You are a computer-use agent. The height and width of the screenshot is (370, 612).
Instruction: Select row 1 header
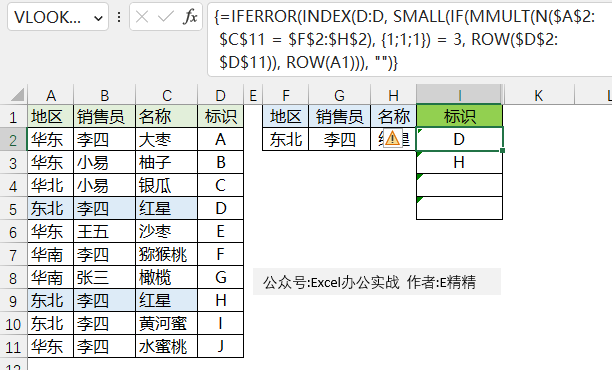tap(13, 117)
